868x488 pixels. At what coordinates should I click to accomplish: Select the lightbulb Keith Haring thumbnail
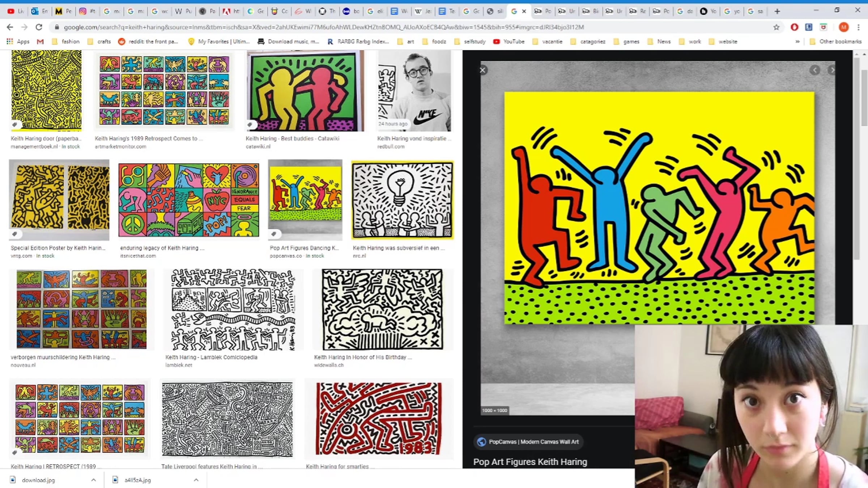coord(402,200)
